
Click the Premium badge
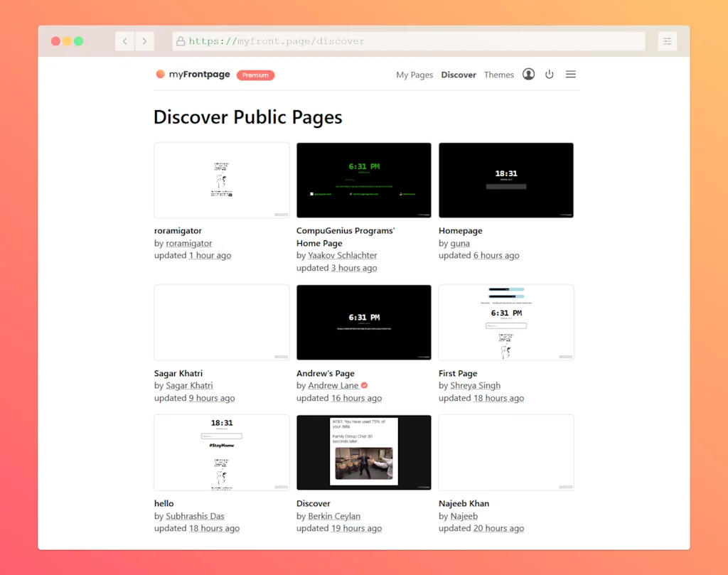point(255,75)
